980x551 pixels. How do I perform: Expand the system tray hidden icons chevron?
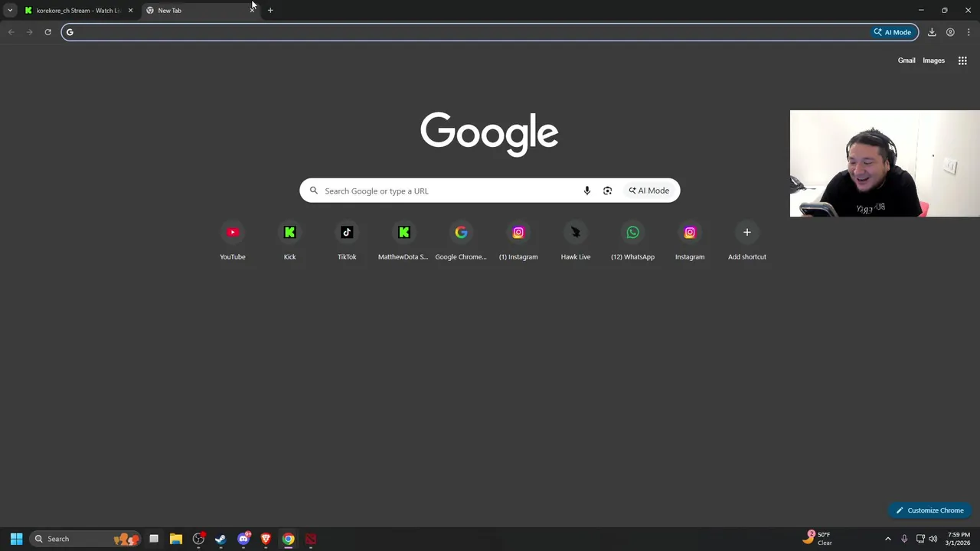pos(888,539)
